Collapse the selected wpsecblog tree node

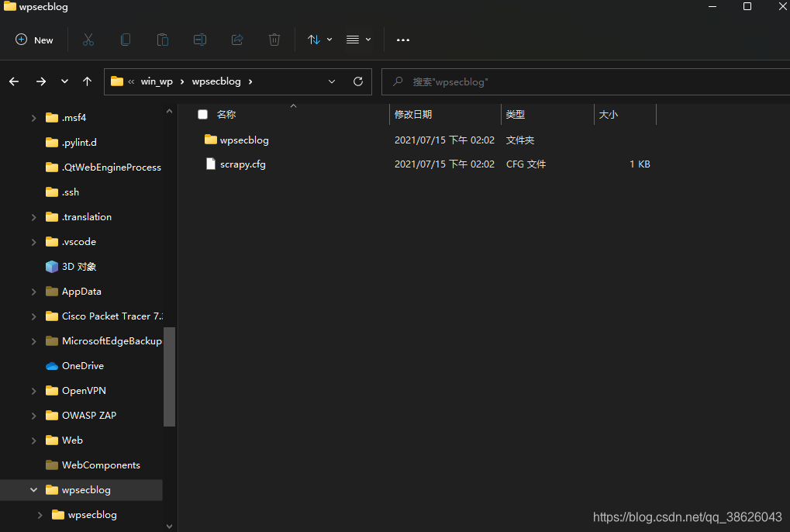[x=34, y=489]
